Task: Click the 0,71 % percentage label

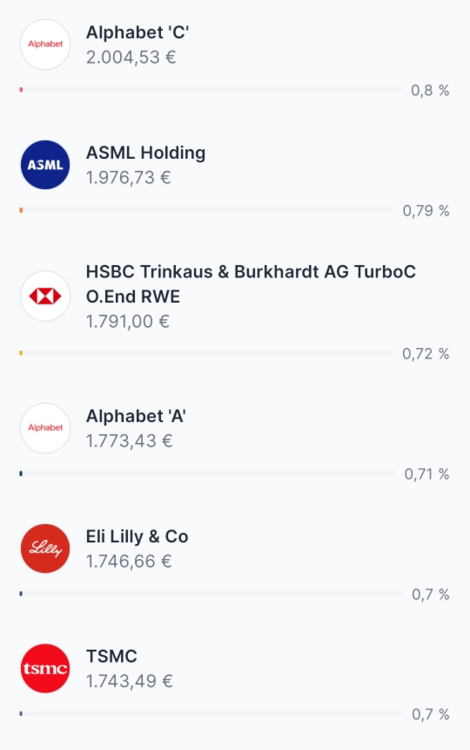Action: [x=426, y=474]
